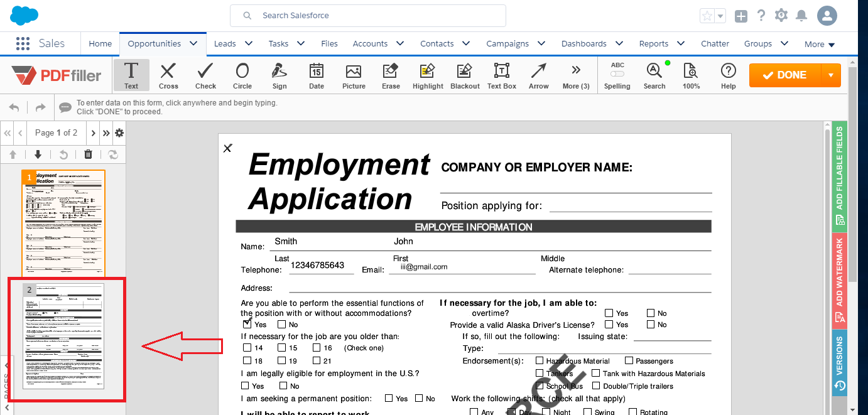Image resolution: width=868 pixels, height=415 pixels.
Task: Check the age 21 box
Action: [x=316, y=360]
